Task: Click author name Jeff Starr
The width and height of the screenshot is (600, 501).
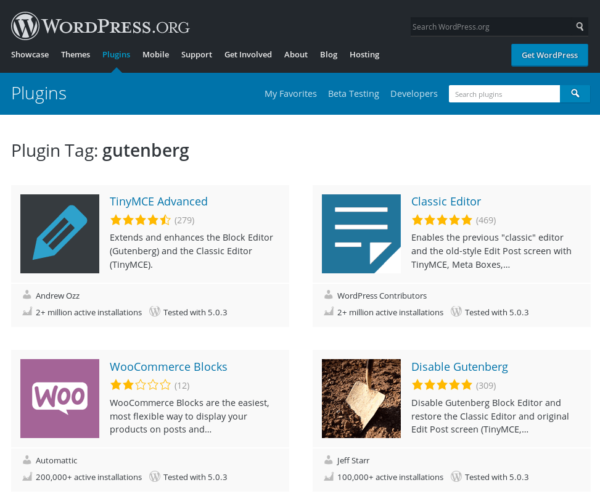Action: 353,460
